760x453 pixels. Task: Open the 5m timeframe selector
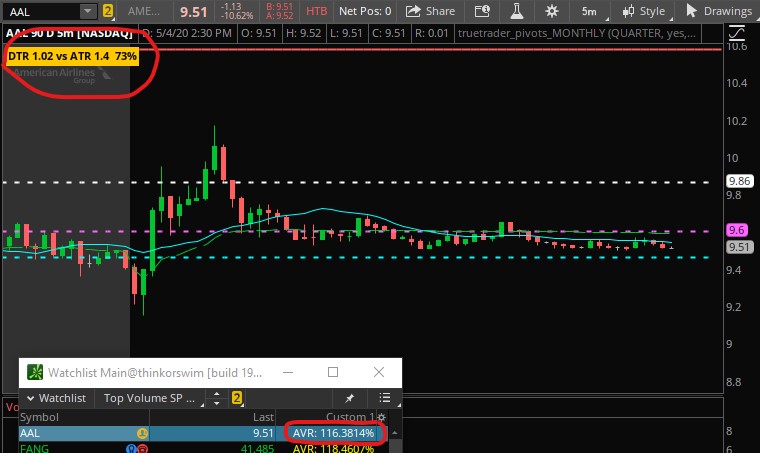coord(589,11)
